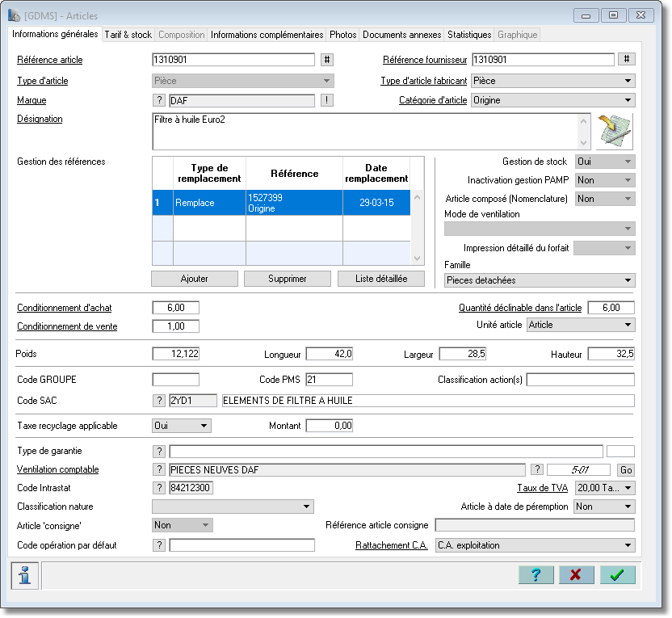Click the # button next to Référence article
Screen dimensions: 672x618
(327, 60)
